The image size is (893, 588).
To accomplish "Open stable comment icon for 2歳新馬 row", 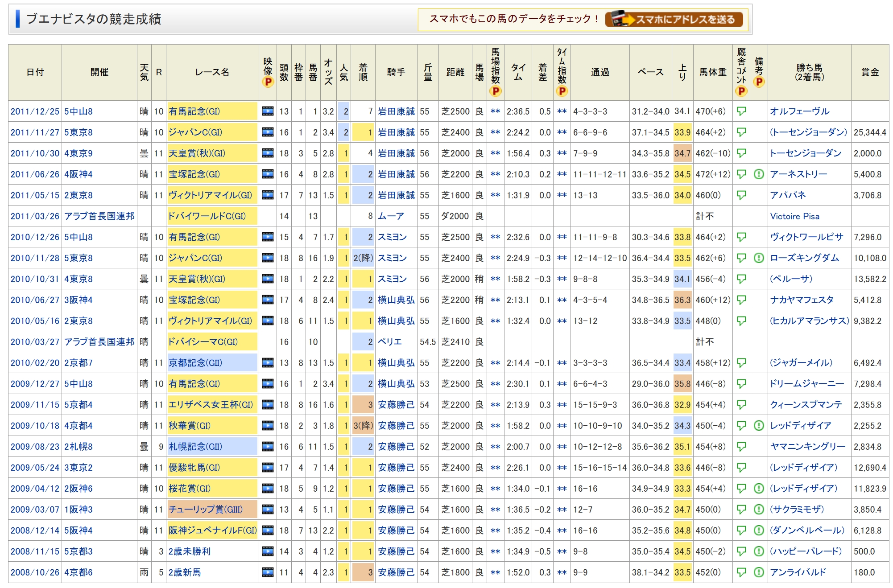I will click(x=741, y=572).
